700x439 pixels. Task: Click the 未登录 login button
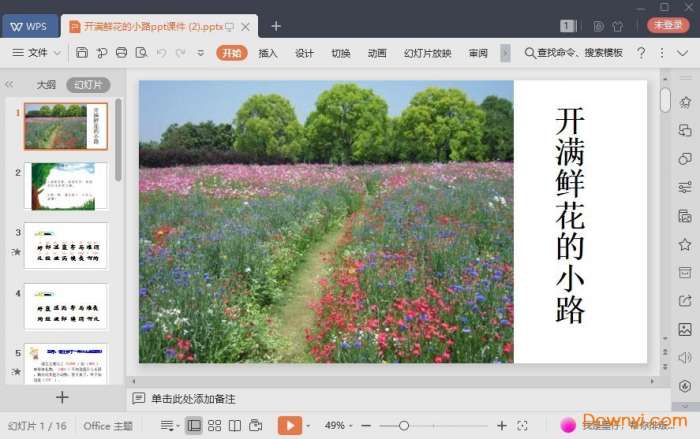[x=668, y=25]
